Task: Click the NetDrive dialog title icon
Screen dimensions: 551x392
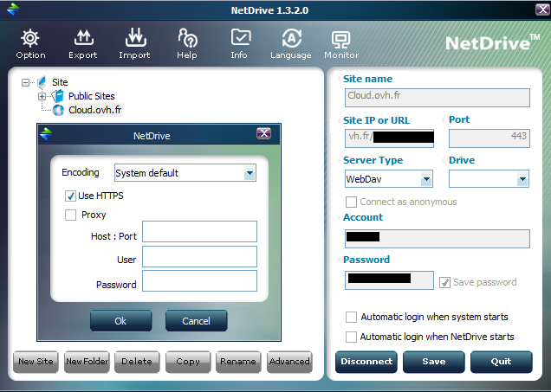Action: click(x=46, y=134)
